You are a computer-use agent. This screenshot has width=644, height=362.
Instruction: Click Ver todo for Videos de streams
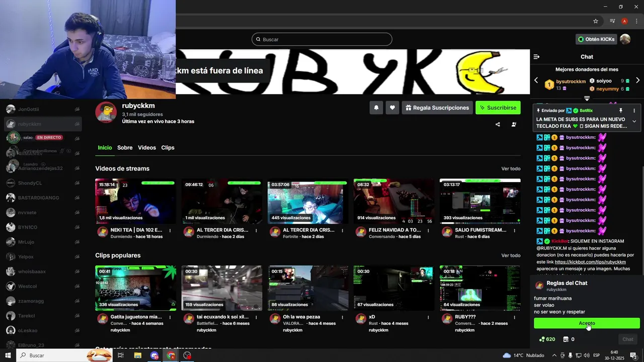511,168
